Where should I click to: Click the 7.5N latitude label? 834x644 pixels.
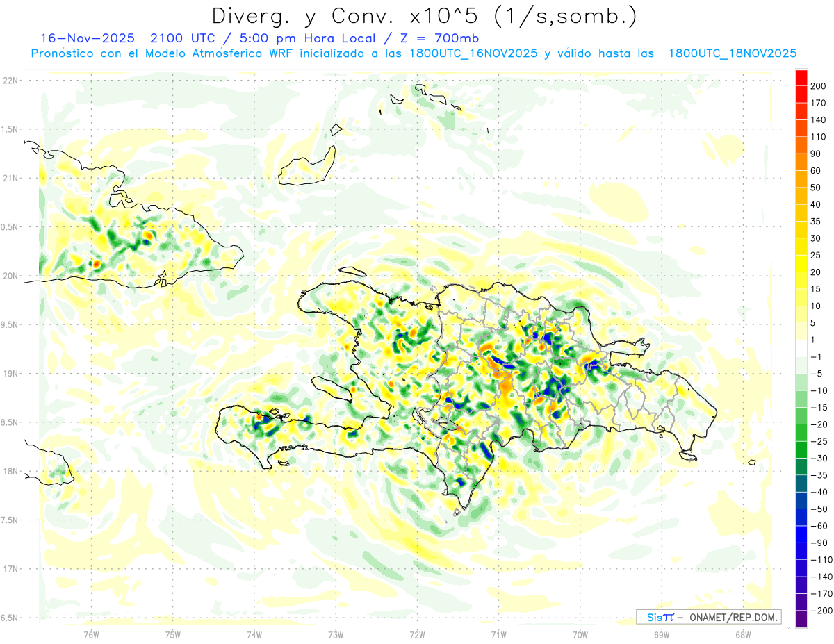[10, 520]
